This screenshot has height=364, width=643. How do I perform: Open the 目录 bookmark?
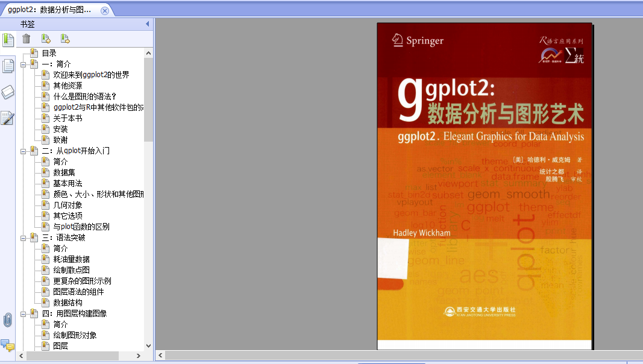(49, 53)
